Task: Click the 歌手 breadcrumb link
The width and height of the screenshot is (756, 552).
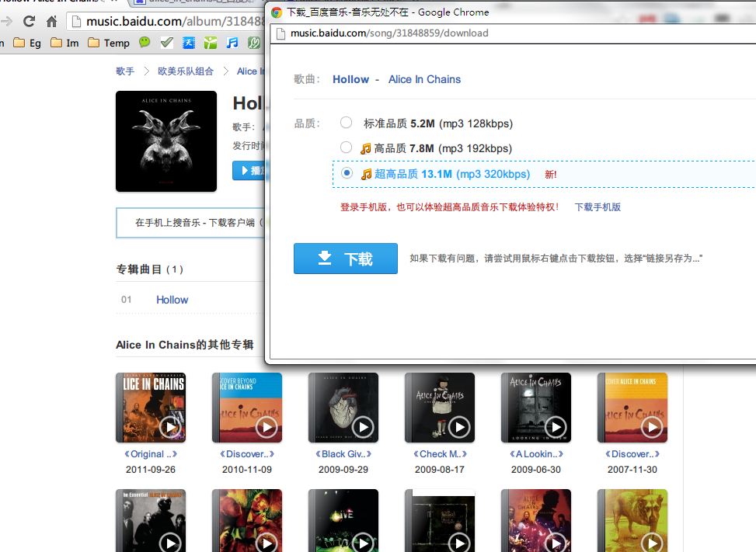Action: coord(125,71)
